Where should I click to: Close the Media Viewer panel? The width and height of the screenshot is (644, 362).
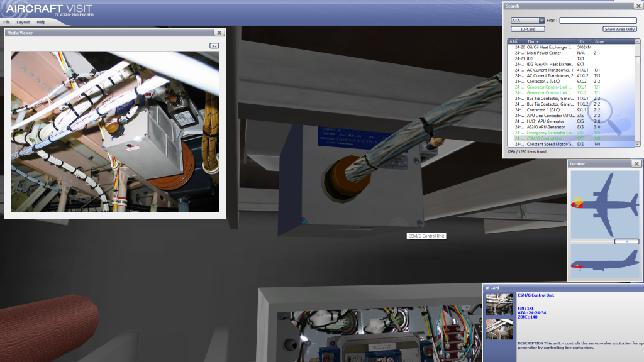(219, 33)
